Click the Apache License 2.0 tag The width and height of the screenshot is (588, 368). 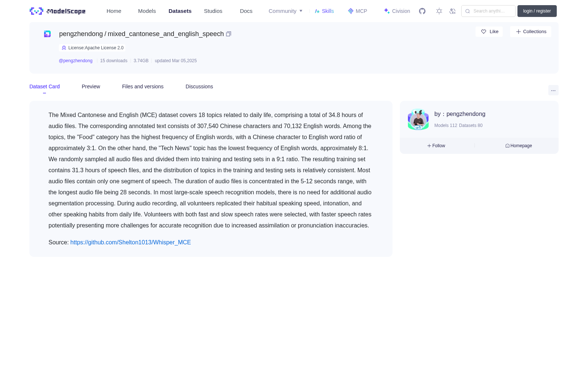coord(92,48)
